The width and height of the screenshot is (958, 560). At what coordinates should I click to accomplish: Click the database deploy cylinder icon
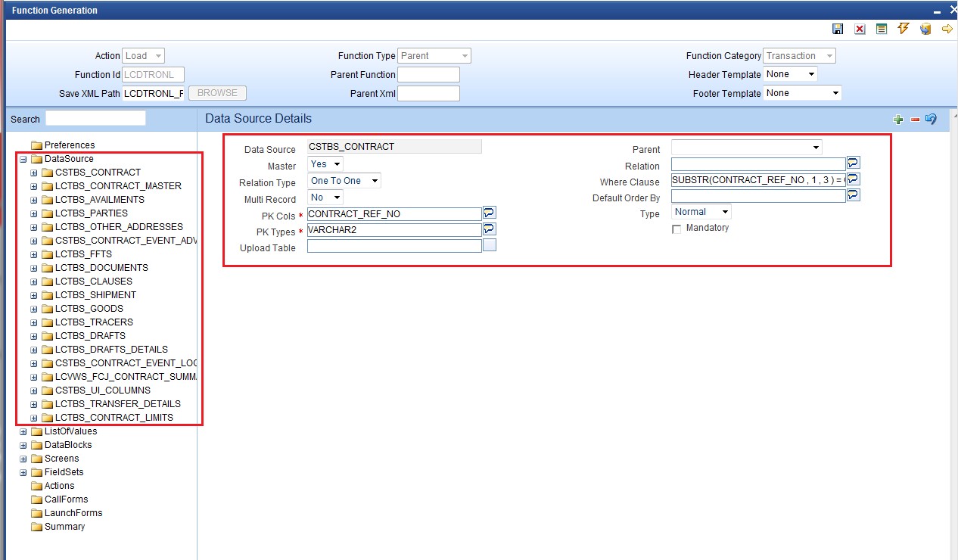click(x=925, y=29)
